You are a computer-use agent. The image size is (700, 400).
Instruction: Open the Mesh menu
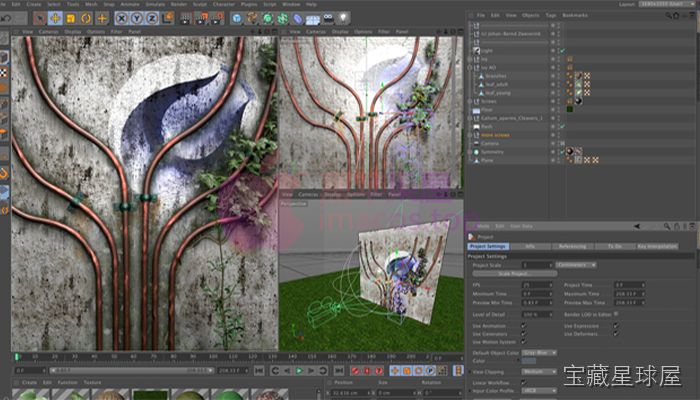pos(91,4)
